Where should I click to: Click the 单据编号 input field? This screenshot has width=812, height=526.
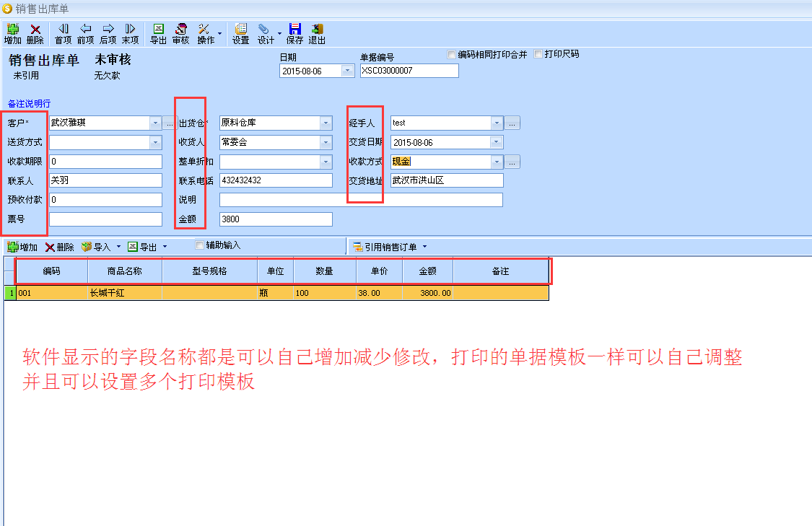(409, 71)
